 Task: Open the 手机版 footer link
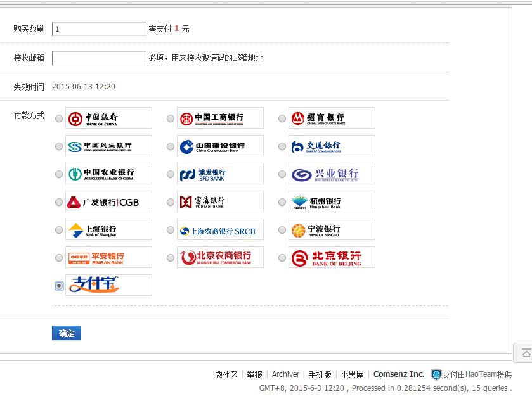click(x=320, y=374)
